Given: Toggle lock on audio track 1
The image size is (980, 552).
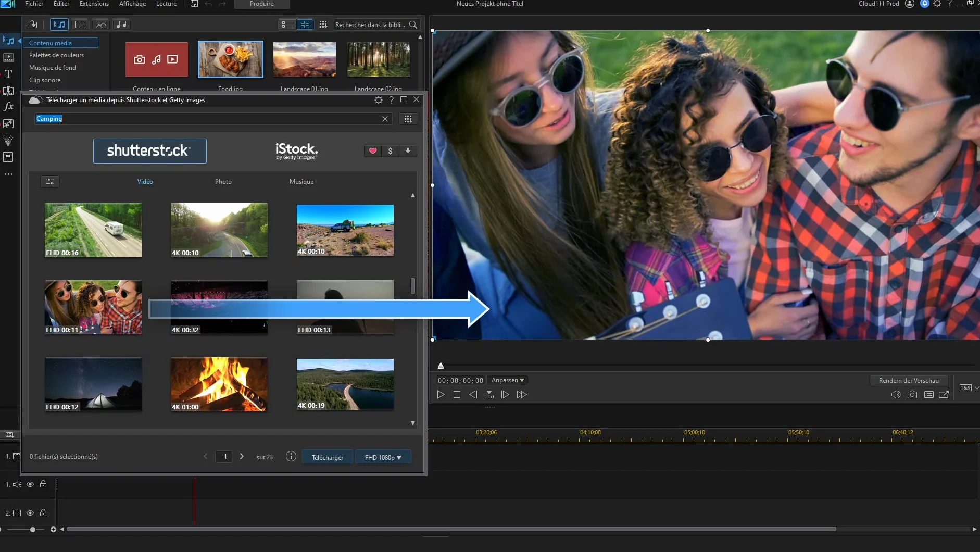Looking at the screenshot, I should click(x=43, y=484).
